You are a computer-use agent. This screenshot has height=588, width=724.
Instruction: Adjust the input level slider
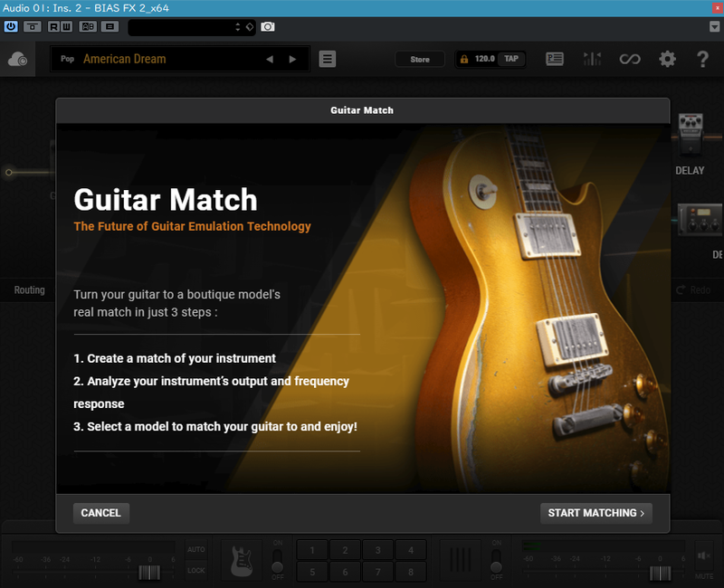[x=149, y=573]
